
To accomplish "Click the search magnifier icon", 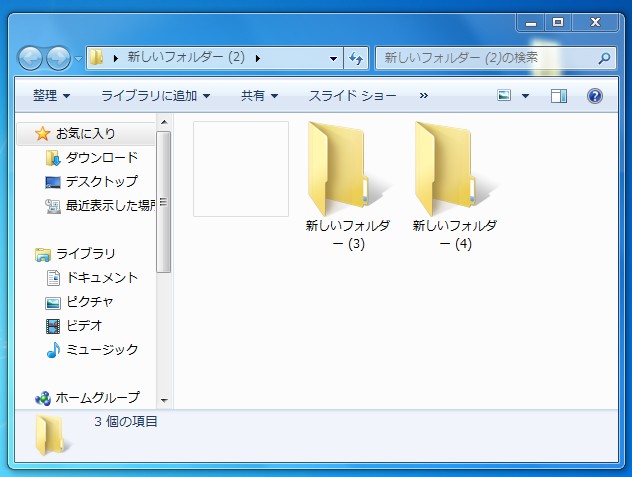I will [x=603, y=59].
